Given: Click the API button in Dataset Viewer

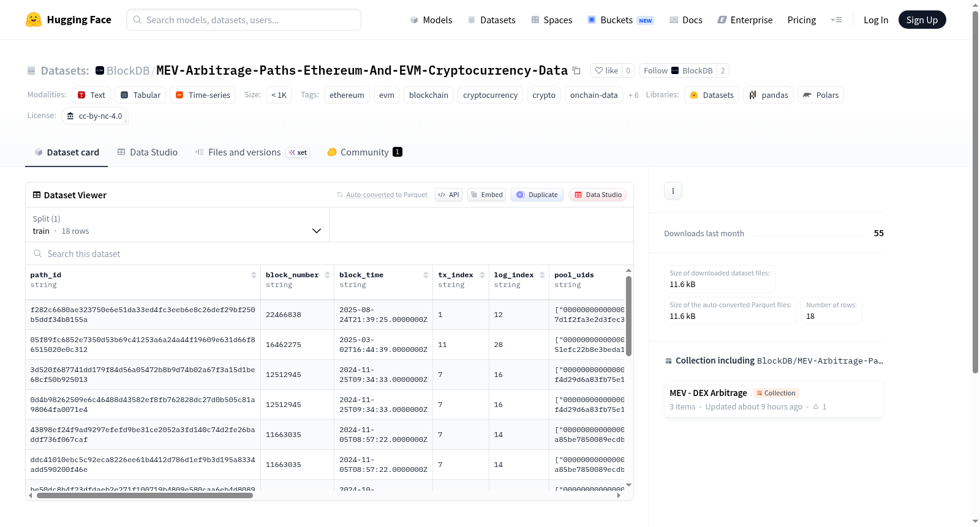Looking at the screenshot, I should coord(448,195).
